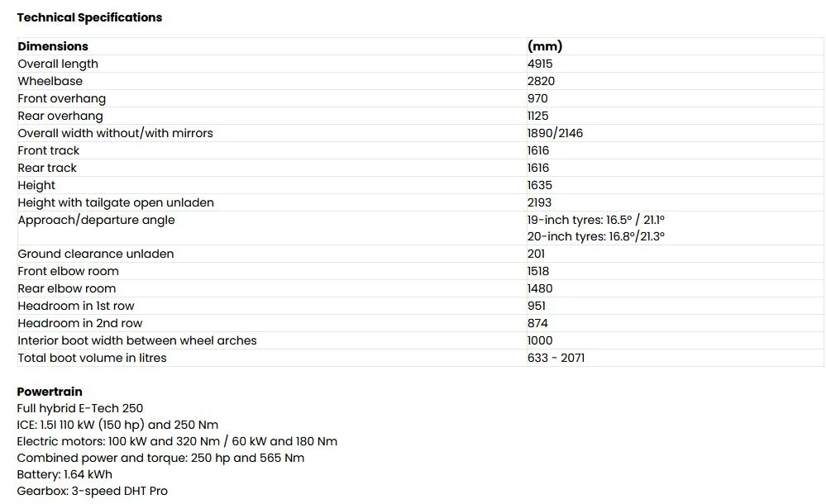Image resolution: width=826 pixels, height=504 pixels.
Task: Click the tailgate open height value 2193
Action: (x=540, y=202)
